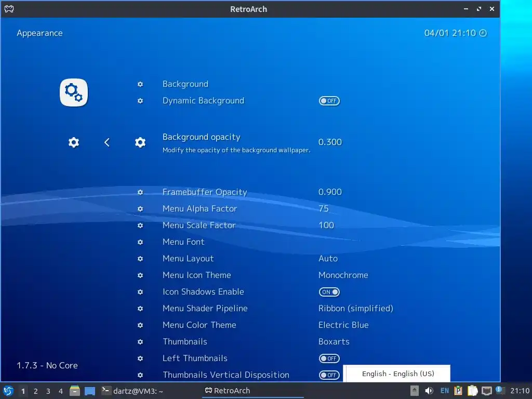
Task: Click the taskbar clock 21:10
Action: pos(520,391)
